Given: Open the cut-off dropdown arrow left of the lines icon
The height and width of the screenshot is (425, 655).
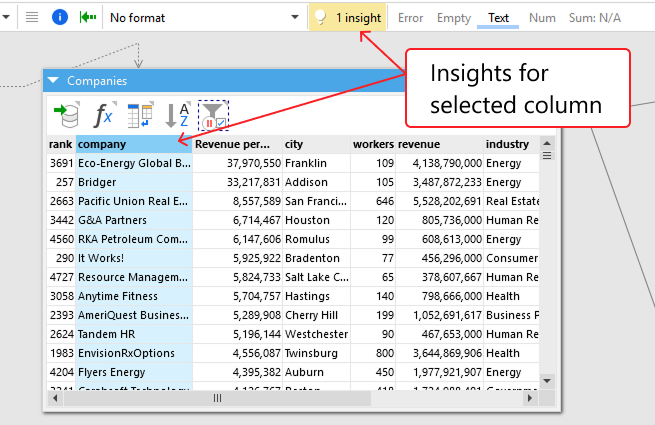Looking at the screenshot, I should 6,17.
